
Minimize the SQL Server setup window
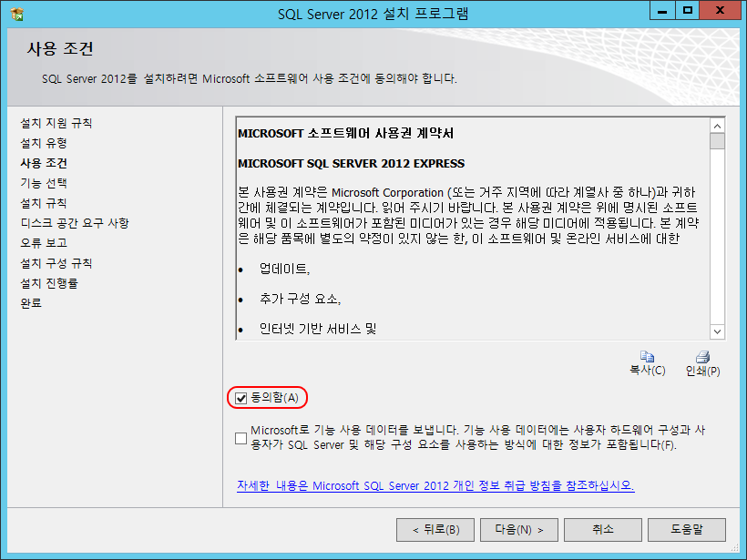(662, 11)
